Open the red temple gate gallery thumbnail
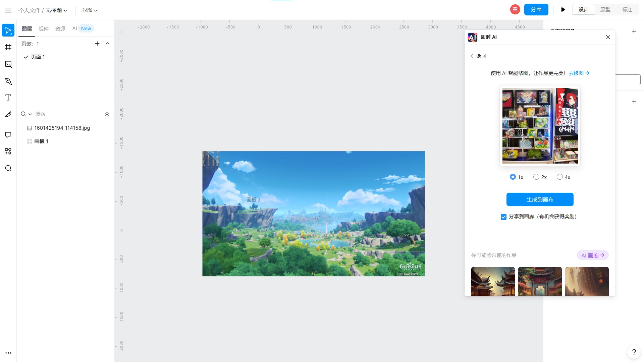644x362 pixels. pyautogui.click(x=540, y=282)
